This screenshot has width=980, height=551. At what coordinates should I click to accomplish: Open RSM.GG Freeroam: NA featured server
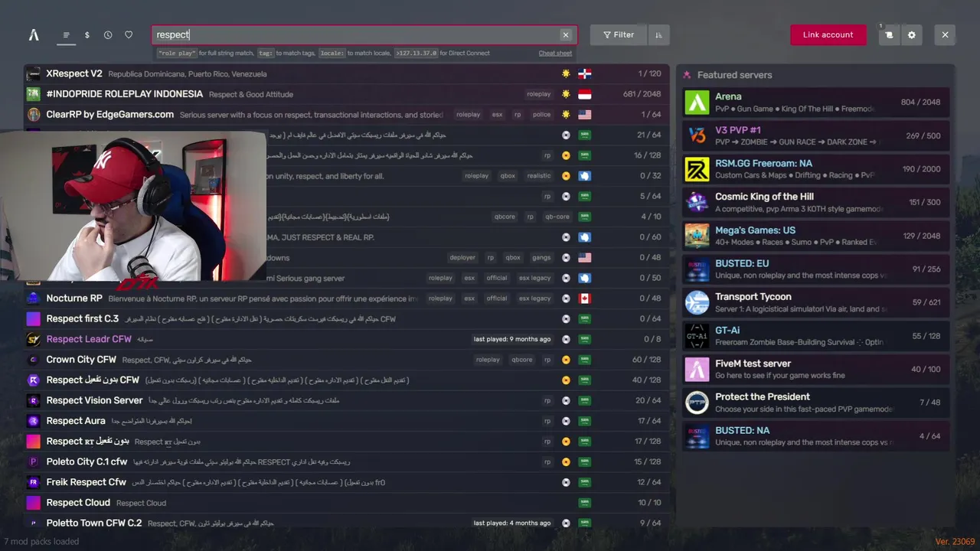[x=816, y=169]
